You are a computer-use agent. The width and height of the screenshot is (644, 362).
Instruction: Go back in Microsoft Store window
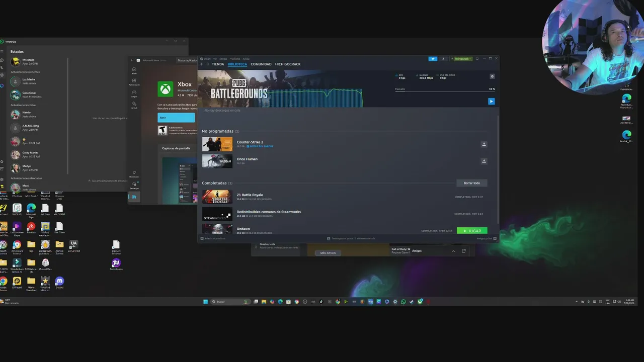[132, 60]
